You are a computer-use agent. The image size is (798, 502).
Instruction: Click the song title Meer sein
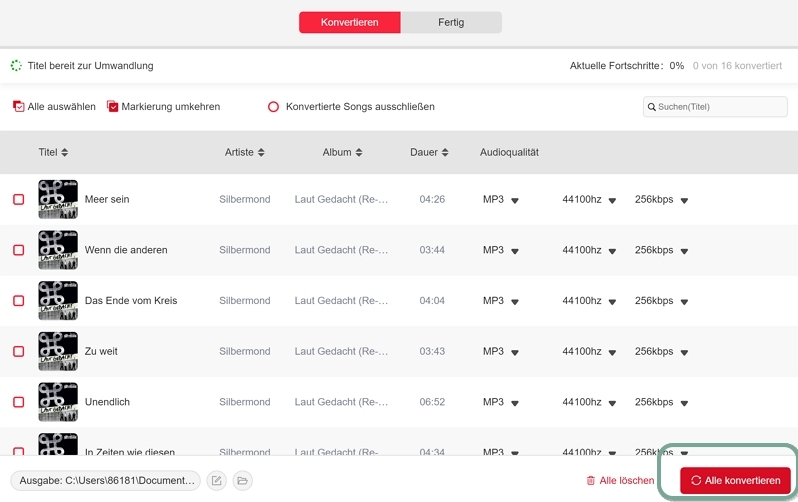tap(107, 199)
